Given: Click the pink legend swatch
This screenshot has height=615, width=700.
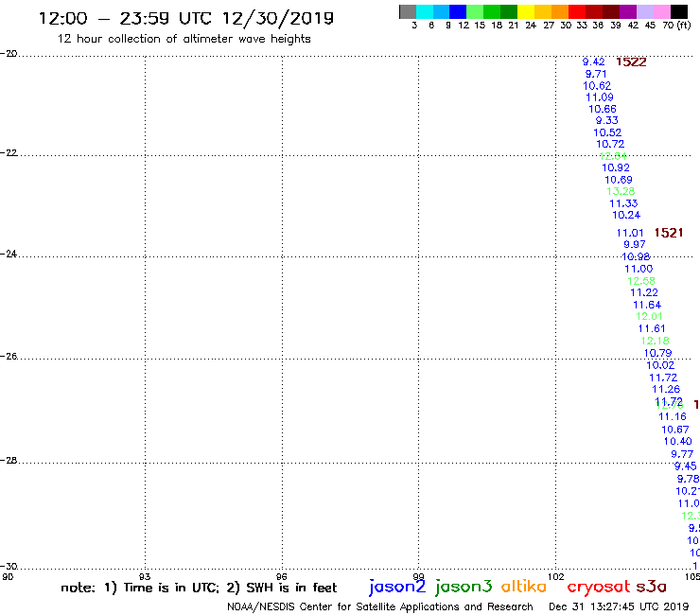Looking at the screenshot, I should 662,11.
